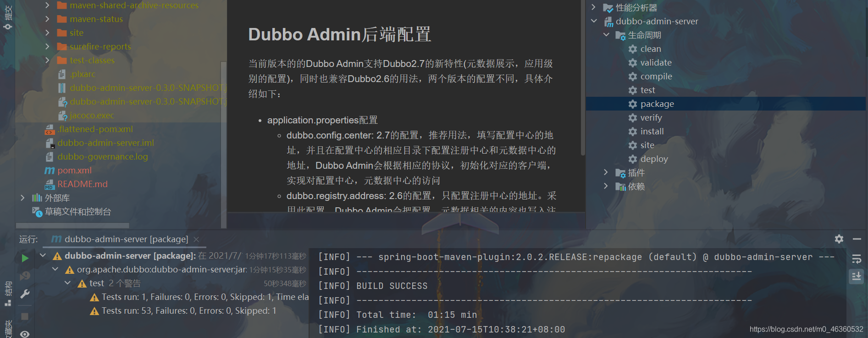
Task: Toggle scroll to end in console
Action: pos(857,276)
